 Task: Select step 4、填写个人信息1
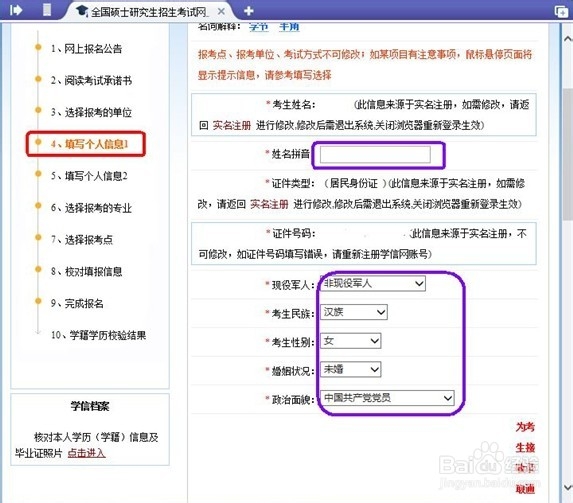pos(90,144)
